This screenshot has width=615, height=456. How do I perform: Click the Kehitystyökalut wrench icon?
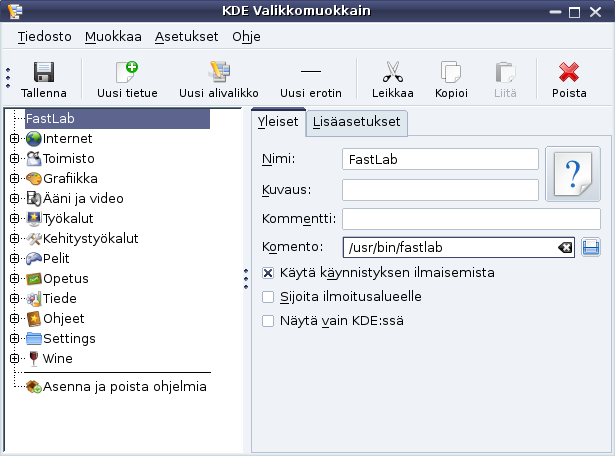click(x=34, y=238)
